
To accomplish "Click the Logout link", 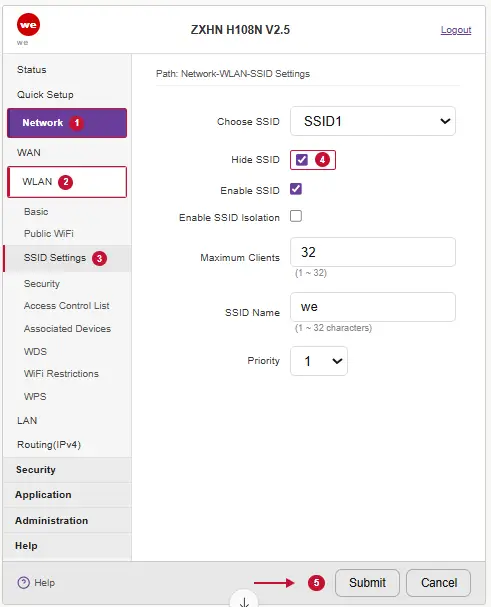I will [x=456, y=30].
